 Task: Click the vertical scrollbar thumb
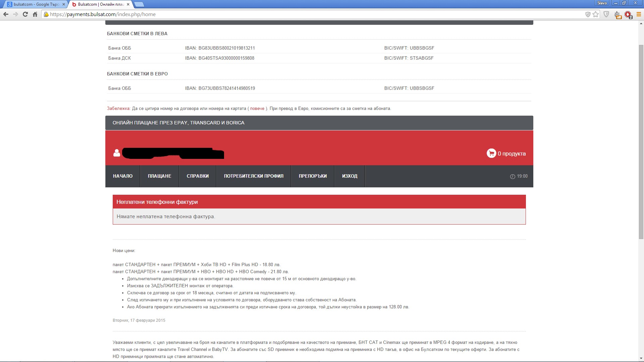click(x=641, y=142)
